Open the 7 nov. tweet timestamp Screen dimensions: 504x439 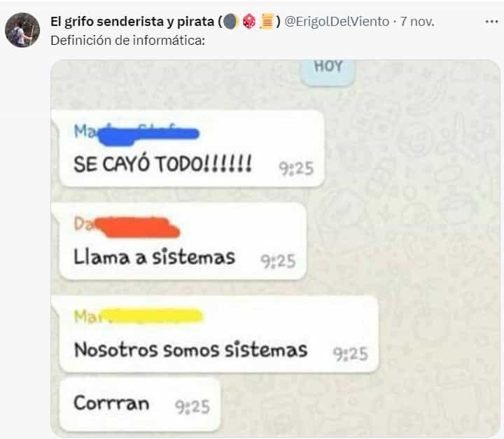[x=417, y=22]
